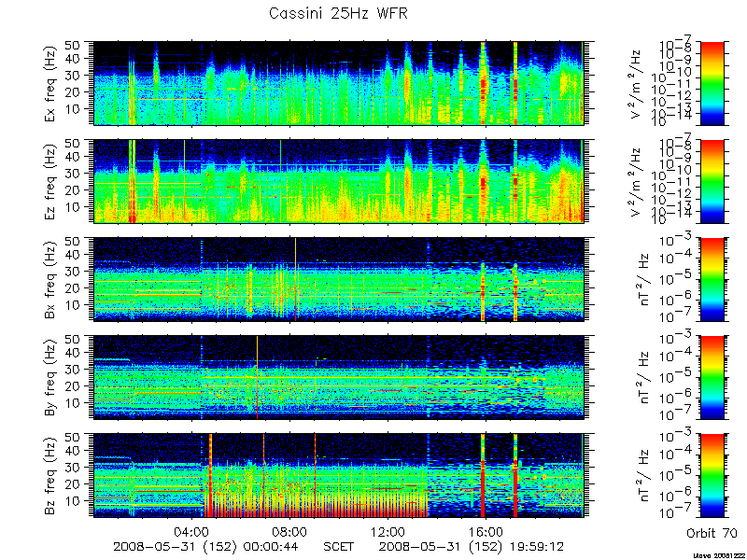This screenshot has width=747, height=560.
Task: Click the Bz freq (Hz) axis label
Action: (x=51, y=476)
